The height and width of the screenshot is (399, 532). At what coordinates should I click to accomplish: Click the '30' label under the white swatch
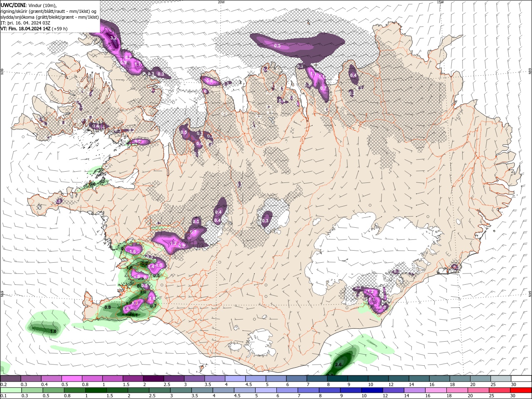point(514,384)
